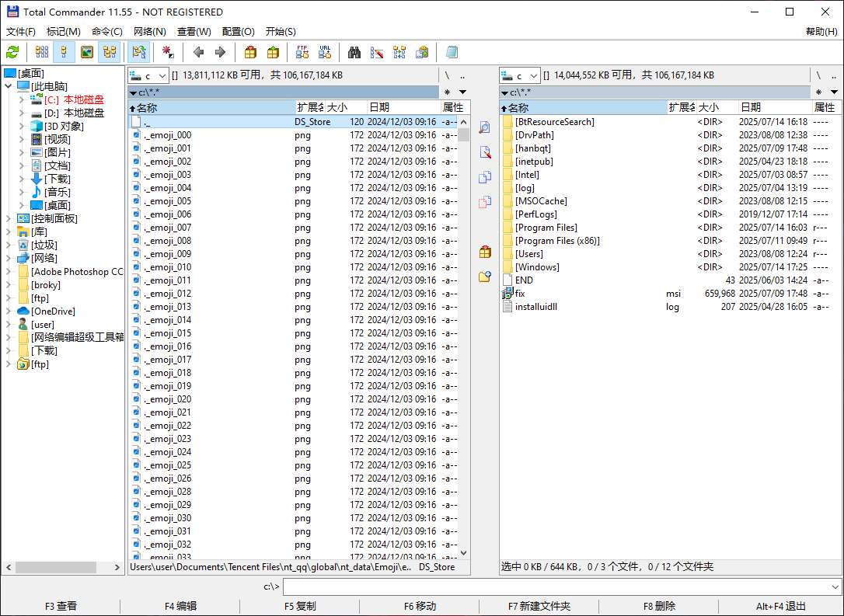844x616 pixels.
Task: Click the Unpack files icon with green arrow
Action: point(273,52)
